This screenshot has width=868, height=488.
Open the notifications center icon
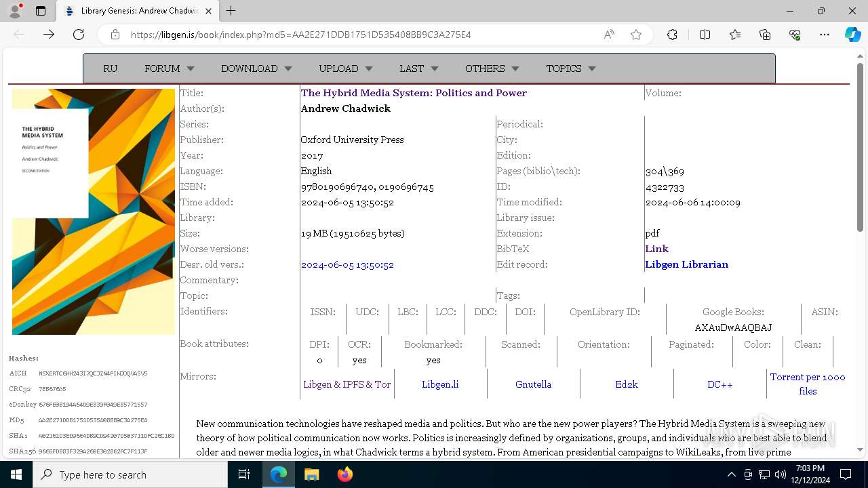[846, 474]
